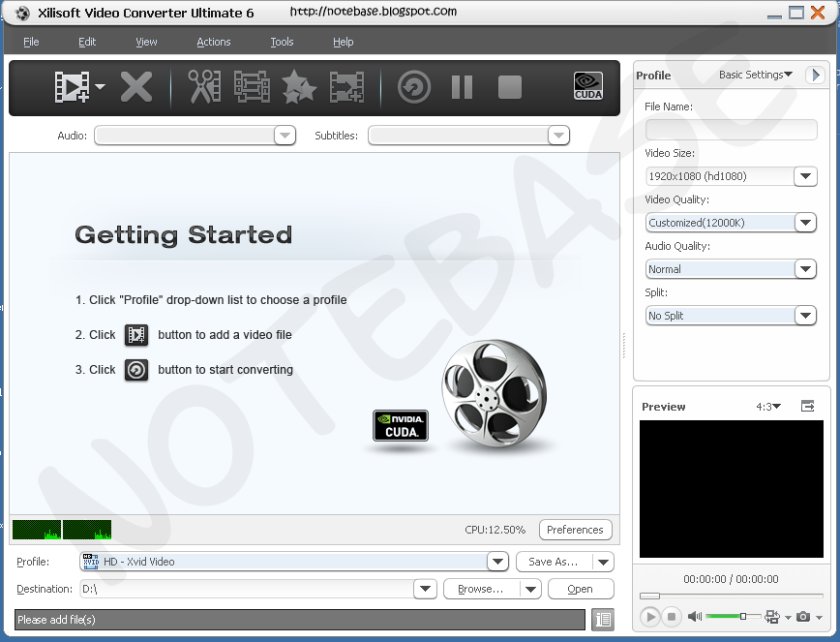Image resolution: width=840 pixels, height=642 pixels.
Task: Click the Preferences button
Action: 575,530
